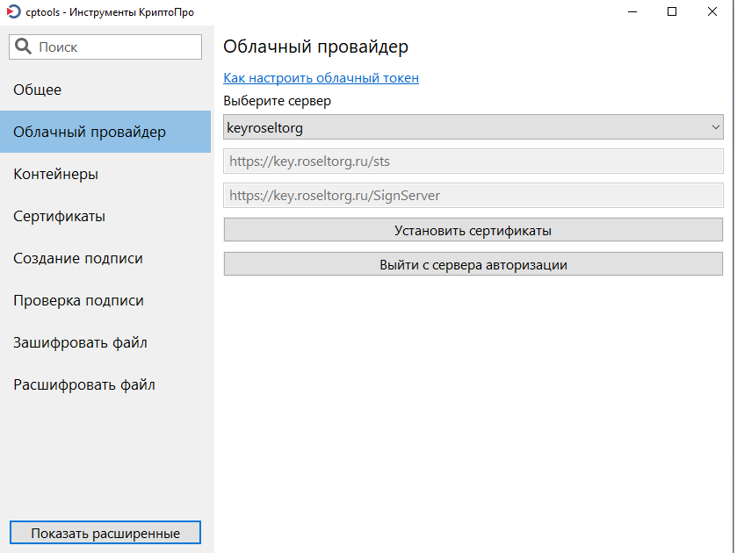Minimize the cptools window
The height and width of the screenshot is (560, 737).
tap(632, 11)
